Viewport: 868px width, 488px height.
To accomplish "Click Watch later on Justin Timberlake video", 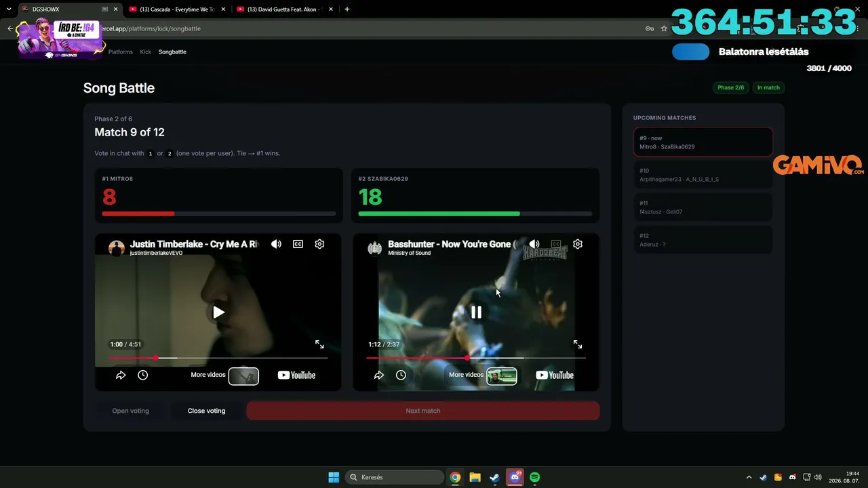I will click(142, 375).
